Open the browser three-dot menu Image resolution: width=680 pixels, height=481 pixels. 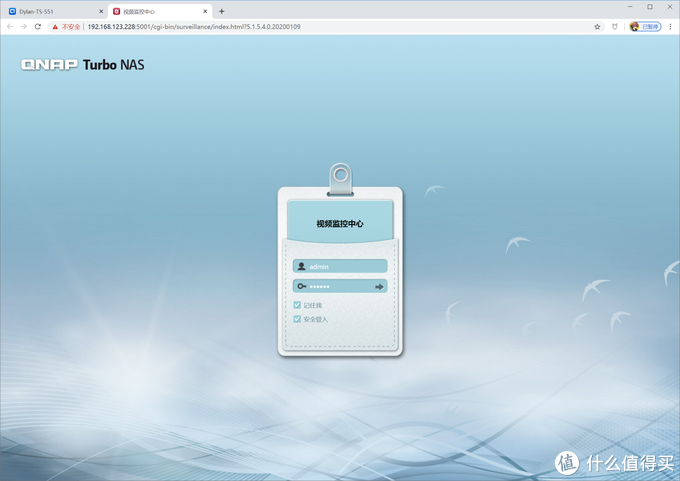click(670, 27)
